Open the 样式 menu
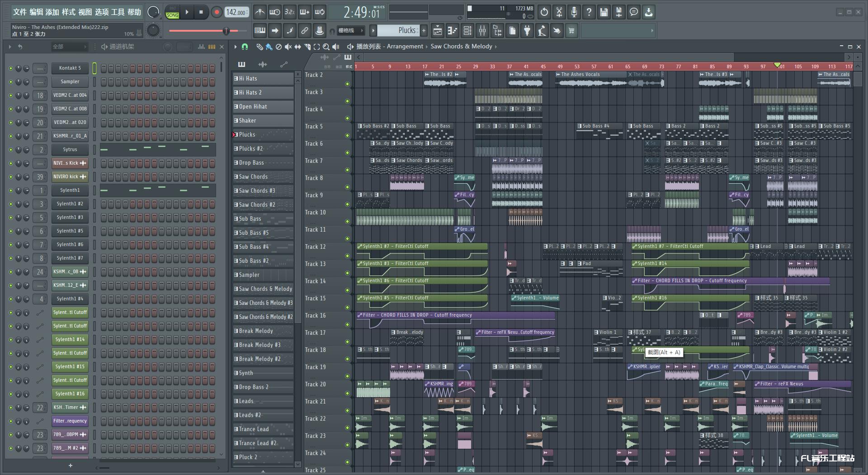The height and width of the screenshot is (475, 868). (69, 12)
